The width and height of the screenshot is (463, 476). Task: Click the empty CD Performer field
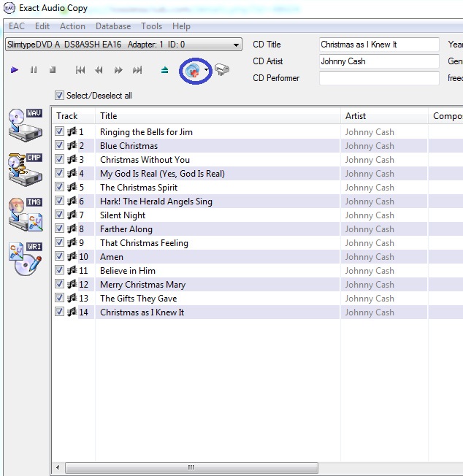click(379, 78)
